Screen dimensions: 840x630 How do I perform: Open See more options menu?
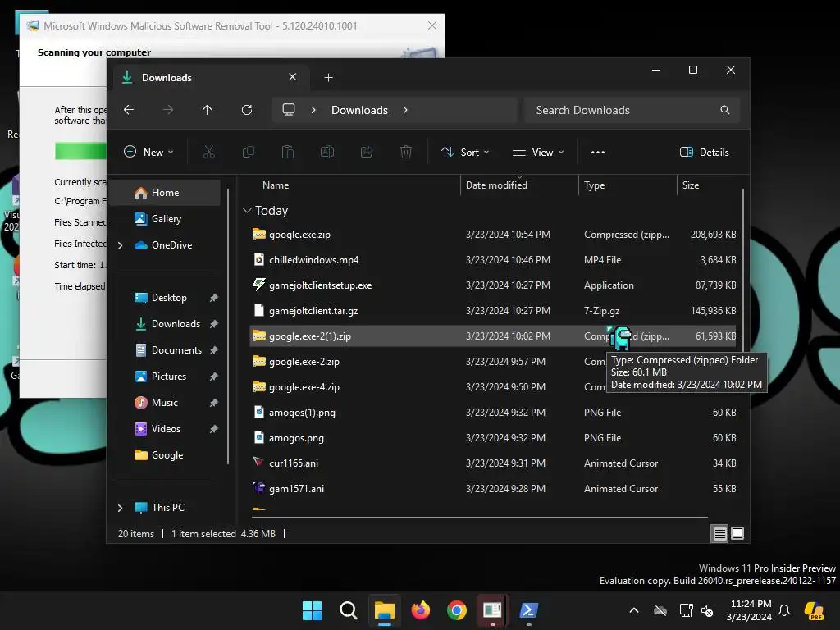point(598,152)
